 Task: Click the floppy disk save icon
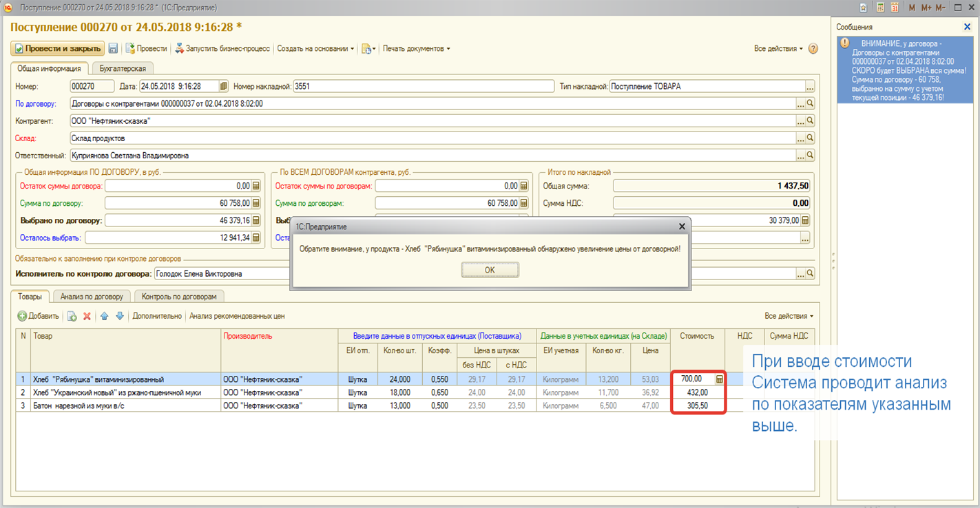113,49
